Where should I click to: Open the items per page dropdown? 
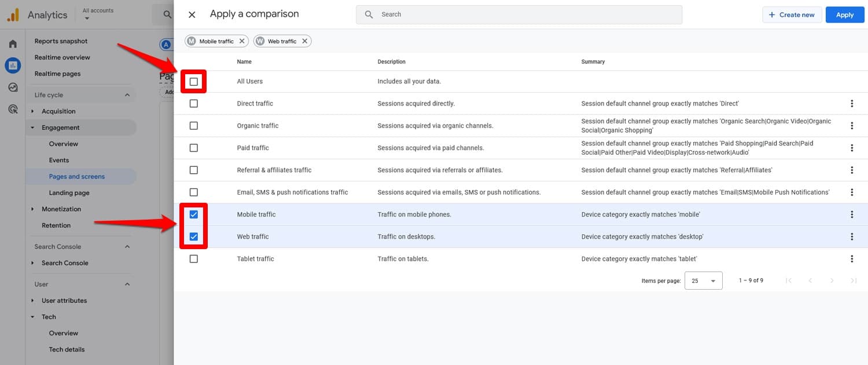[x=703, y=280]
